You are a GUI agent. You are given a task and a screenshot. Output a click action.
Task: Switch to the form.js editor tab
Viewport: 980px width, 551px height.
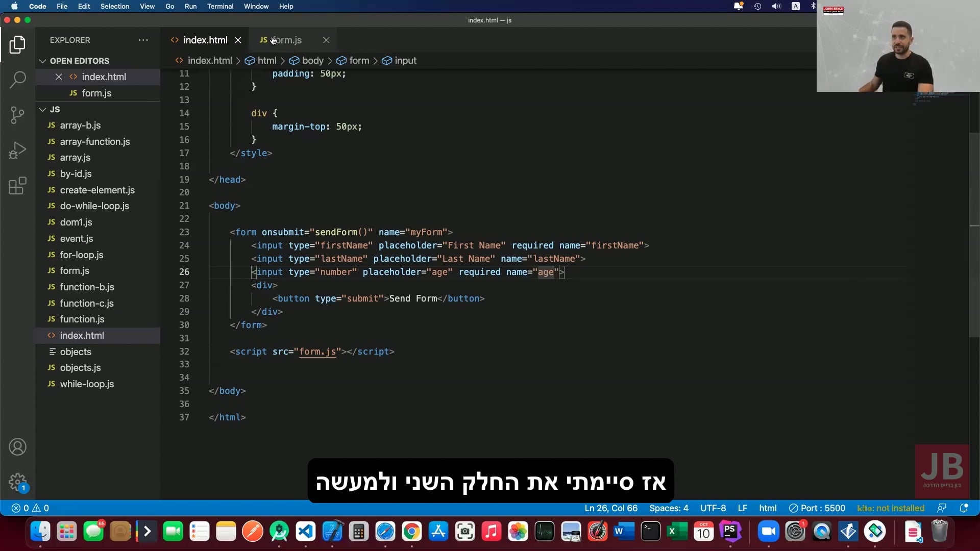(287, 40)
